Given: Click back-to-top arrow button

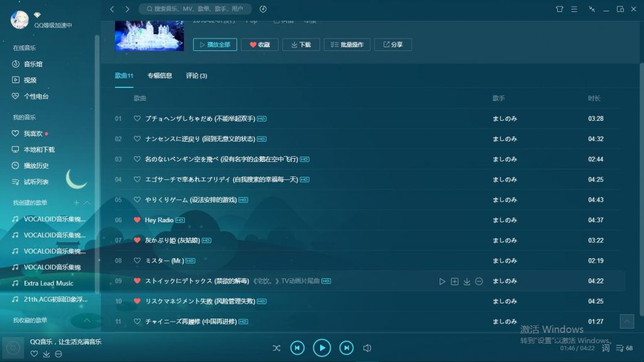Looking at the screenshot, I should click(x=627, y=321).
